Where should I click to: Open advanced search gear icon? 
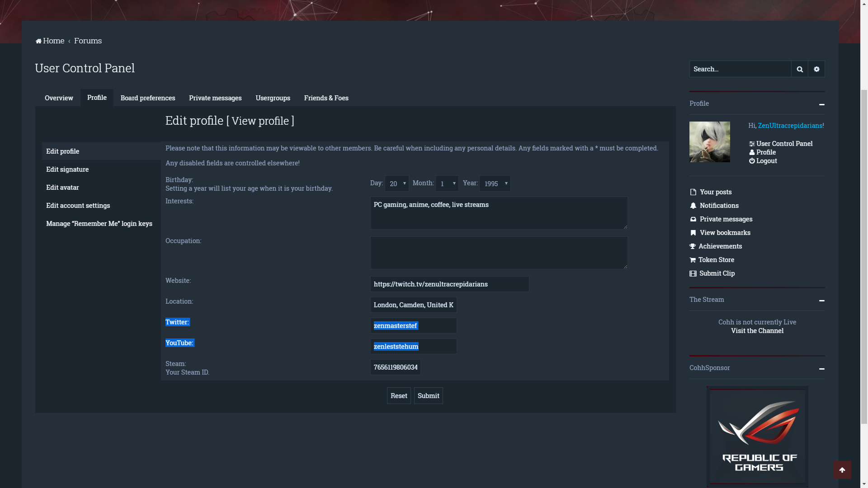click(x=816, y=69)
